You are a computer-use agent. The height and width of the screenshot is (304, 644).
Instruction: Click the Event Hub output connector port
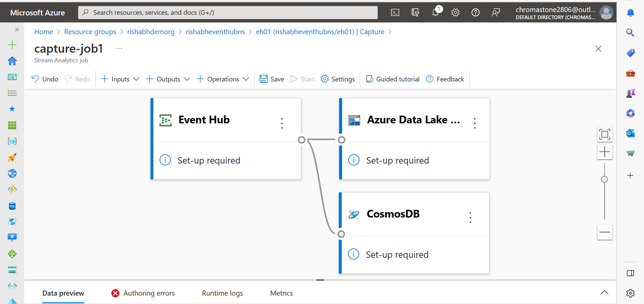302,140
